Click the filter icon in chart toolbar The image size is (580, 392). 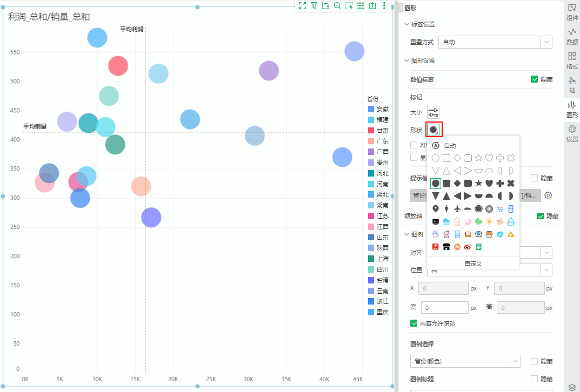(314, 5)
